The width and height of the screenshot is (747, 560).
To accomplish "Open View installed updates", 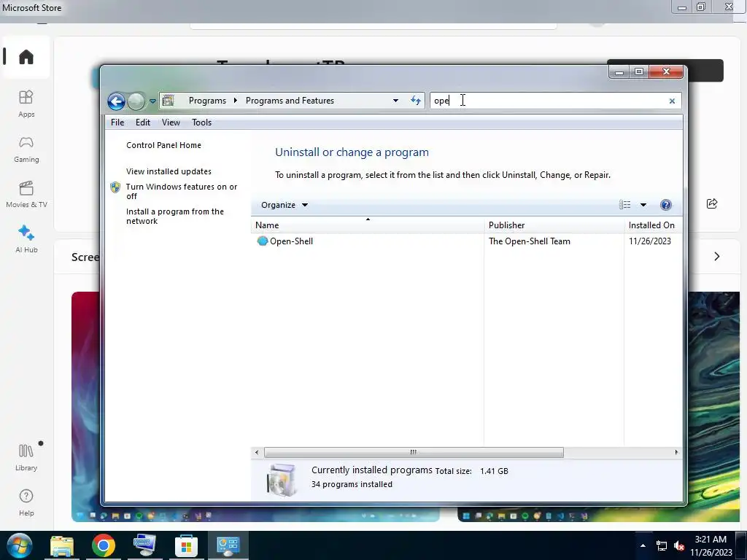I will [169, 171].
